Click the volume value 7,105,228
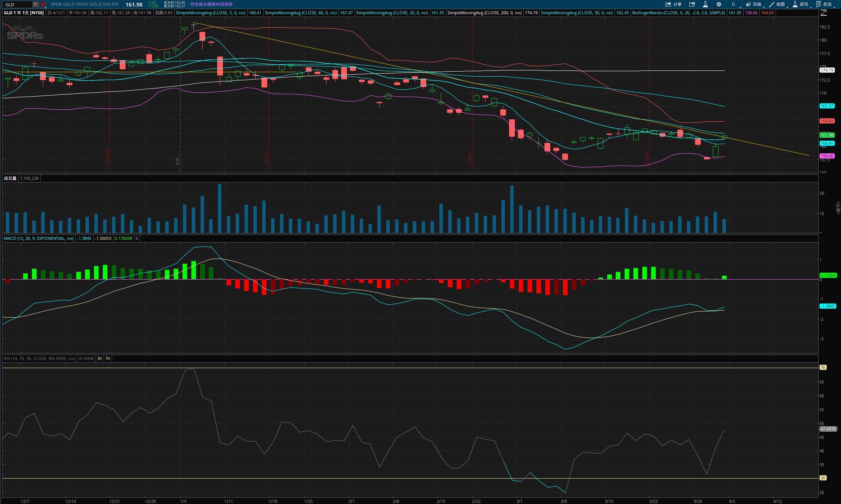 tap(29, 178)
